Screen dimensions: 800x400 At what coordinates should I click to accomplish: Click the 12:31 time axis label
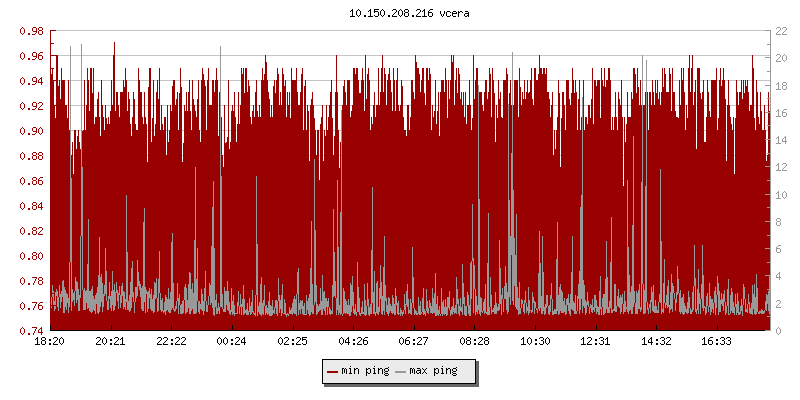pos(595,341)
